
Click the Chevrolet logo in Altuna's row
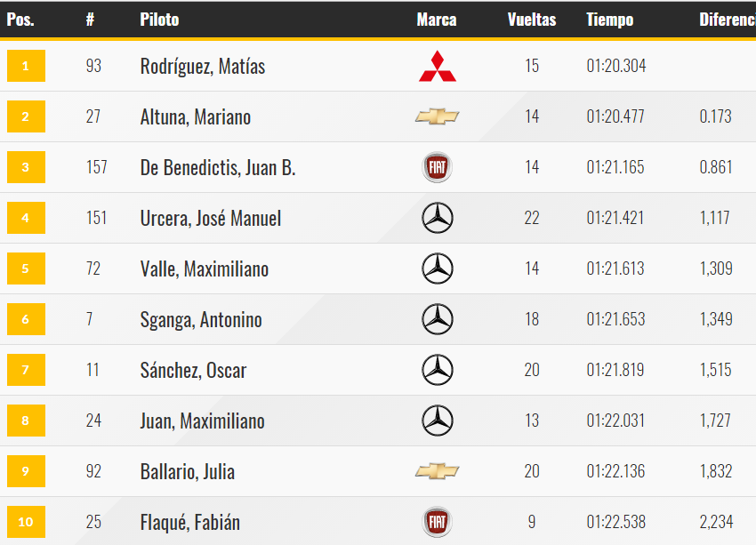pos(438,116)
